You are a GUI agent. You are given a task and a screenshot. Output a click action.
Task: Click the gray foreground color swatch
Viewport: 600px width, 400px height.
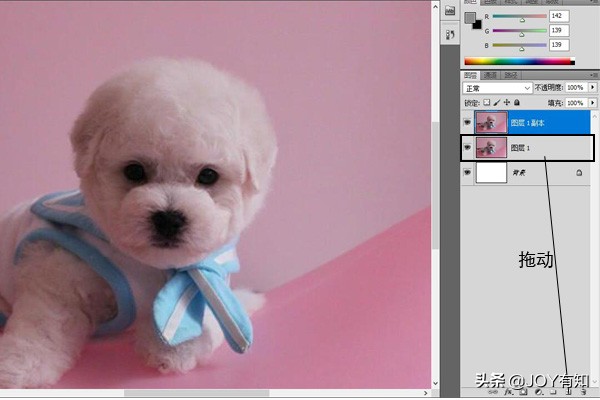coord(470,18)
